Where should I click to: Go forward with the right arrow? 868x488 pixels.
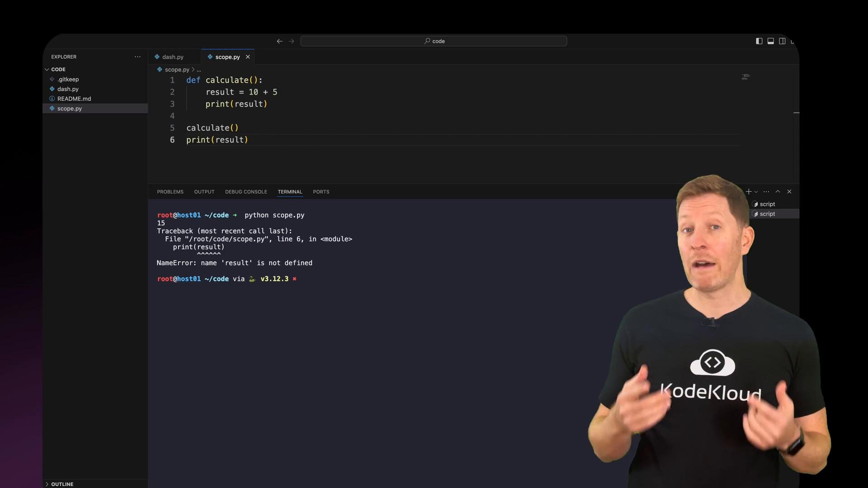(x=291, y=41)
